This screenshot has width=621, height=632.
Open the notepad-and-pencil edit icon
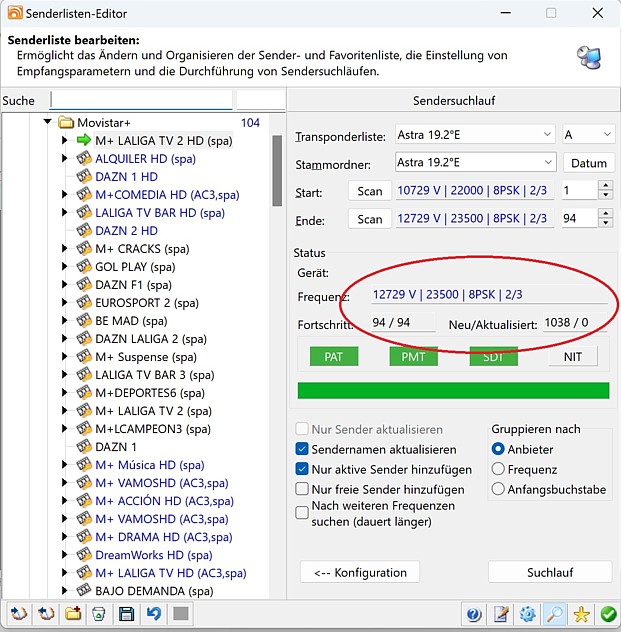click(x=501, y=614)
